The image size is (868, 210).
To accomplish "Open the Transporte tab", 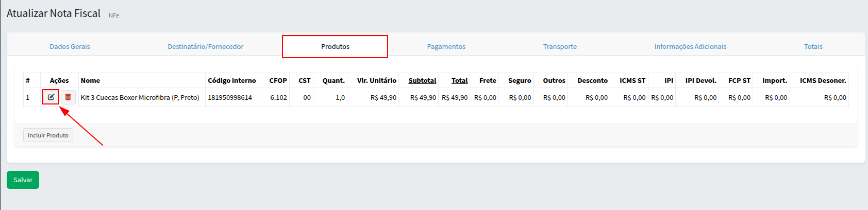I will (x=560, y=47).
